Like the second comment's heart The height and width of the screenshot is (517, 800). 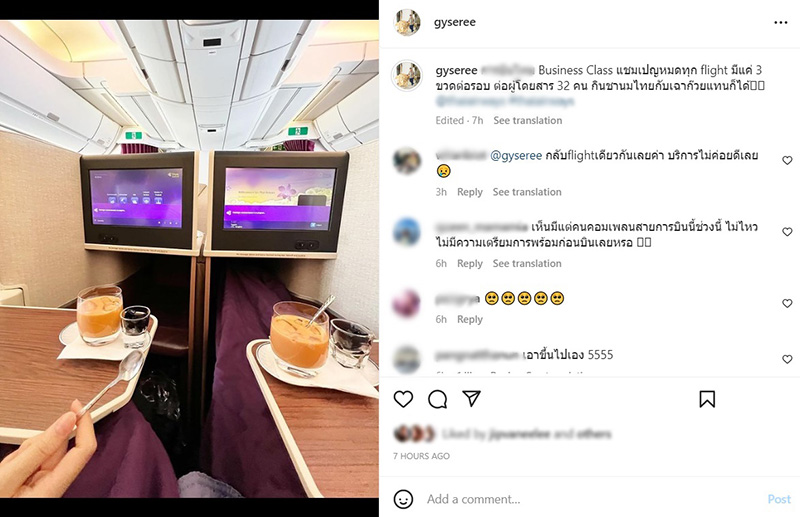787,232
